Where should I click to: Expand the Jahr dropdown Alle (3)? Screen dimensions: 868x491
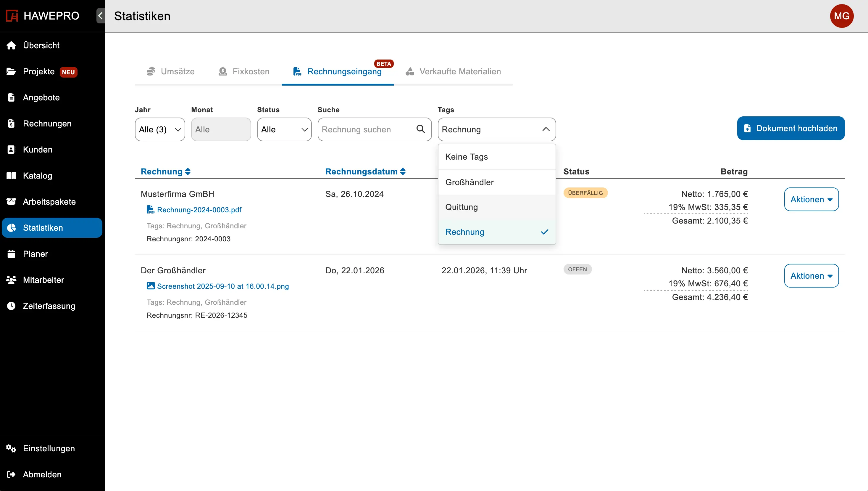coord(160,129)
